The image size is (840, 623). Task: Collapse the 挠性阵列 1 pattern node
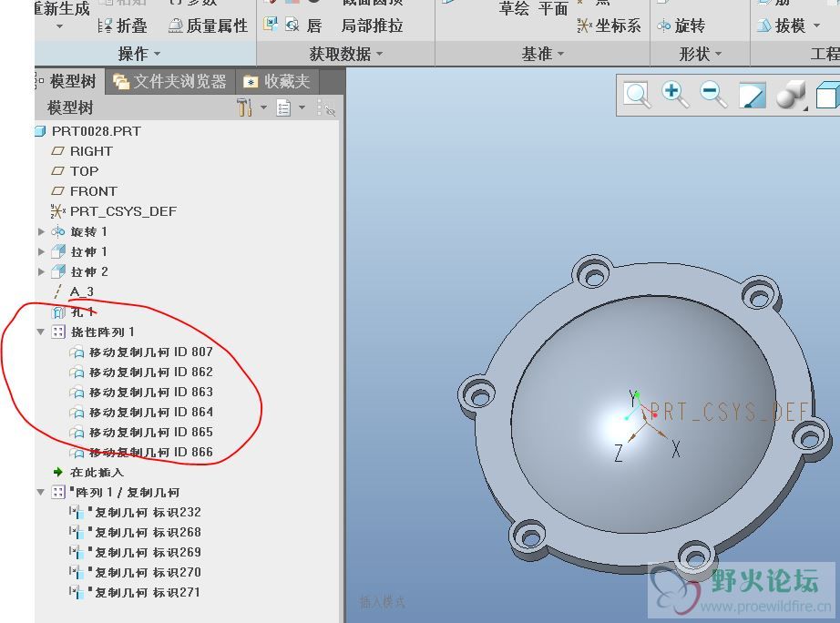pyautogui.click(x=41, y=332)
